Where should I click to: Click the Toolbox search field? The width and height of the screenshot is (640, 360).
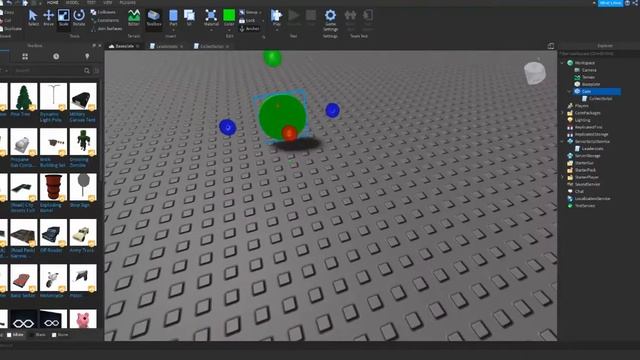[47, 71]
